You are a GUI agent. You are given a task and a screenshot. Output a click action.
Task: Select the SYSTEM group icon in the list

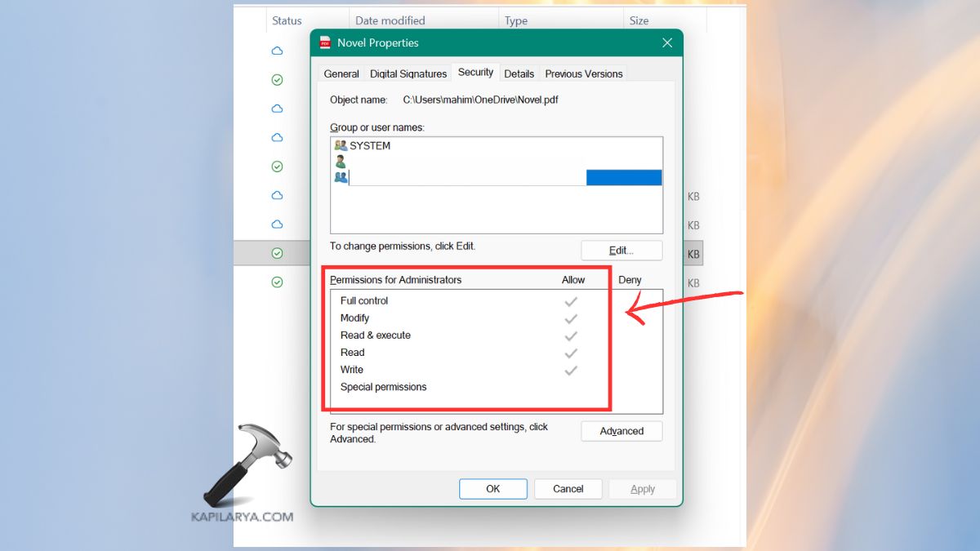pos(341,145)
